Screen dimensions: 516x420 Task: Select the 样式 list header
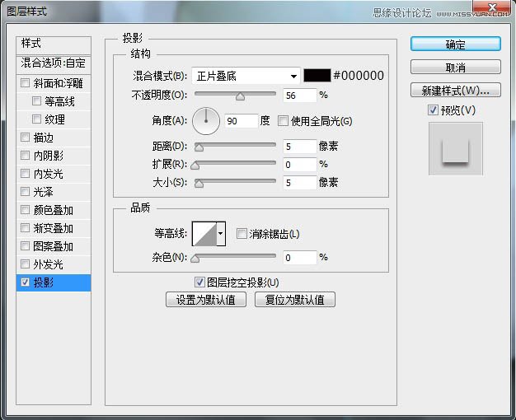54,45
